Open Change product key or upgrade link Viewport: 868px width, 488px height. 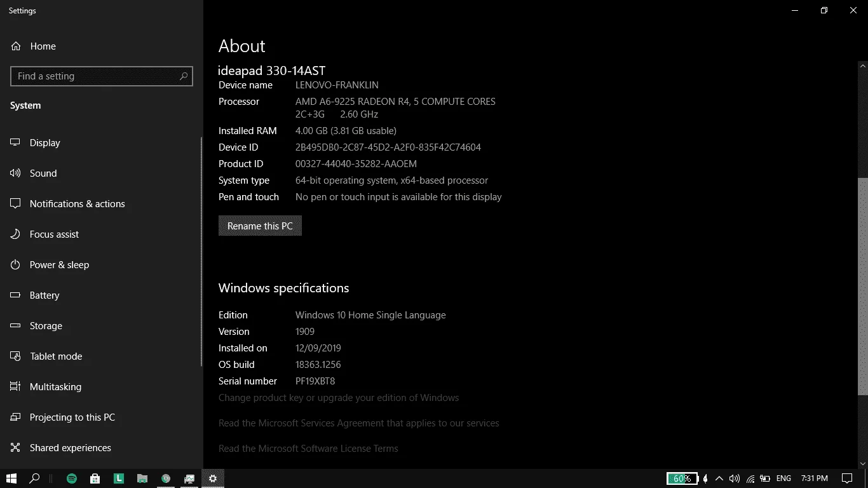339,398
